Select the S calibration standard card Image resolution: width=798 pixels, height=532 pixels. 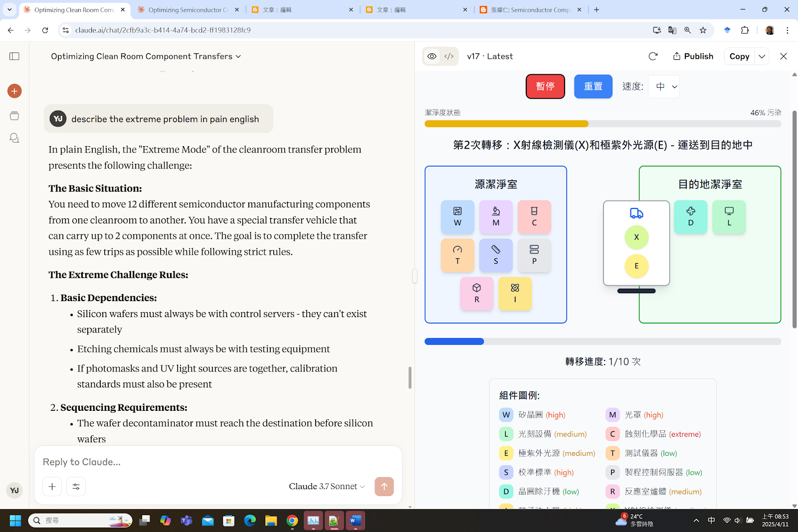[496, 255]
